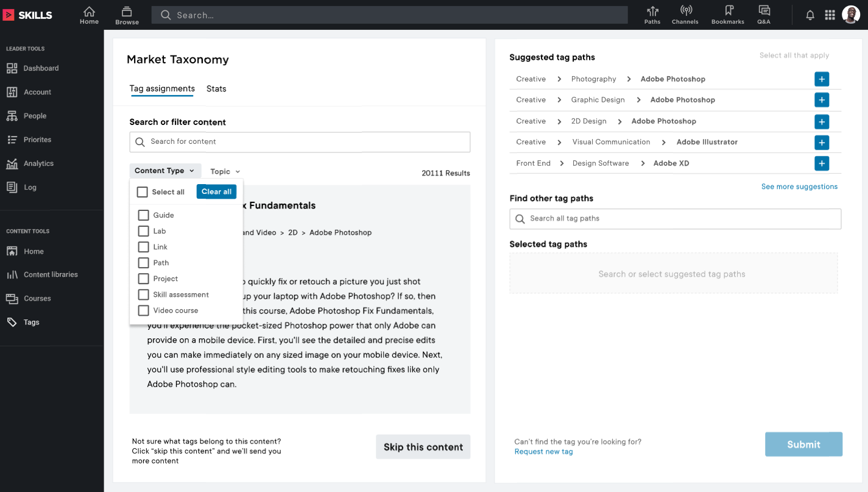Check the Select all checkbox
The height and width of the screenshot is (492, 868).
pos(143,192)
